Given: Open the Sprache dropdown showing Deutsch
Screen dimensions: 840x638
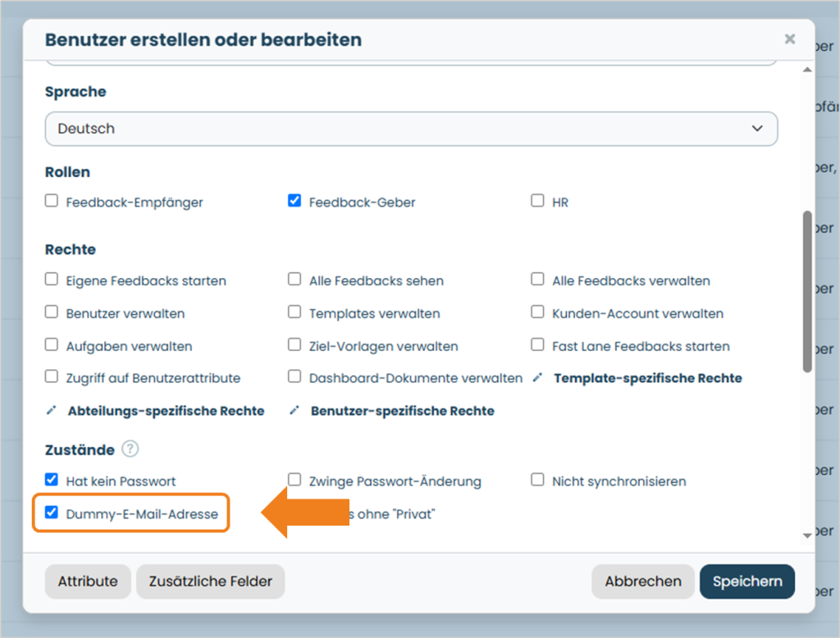Looking at the screenshot, I should click(x=411, y=129).
